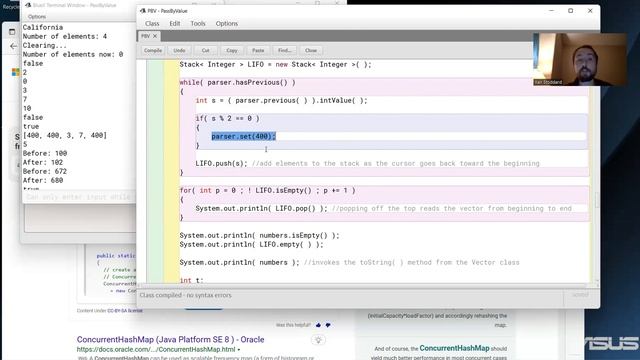Click 'System.out.println( numbers.isEmpty() );' line
640x360 pixels.
[x=259, y=235]
